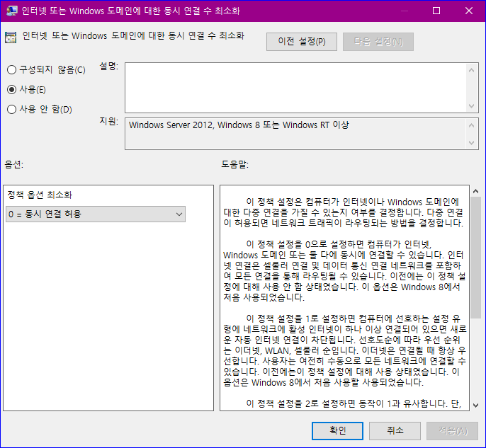
Task: Click the 도움말: label
Action: 235,164
